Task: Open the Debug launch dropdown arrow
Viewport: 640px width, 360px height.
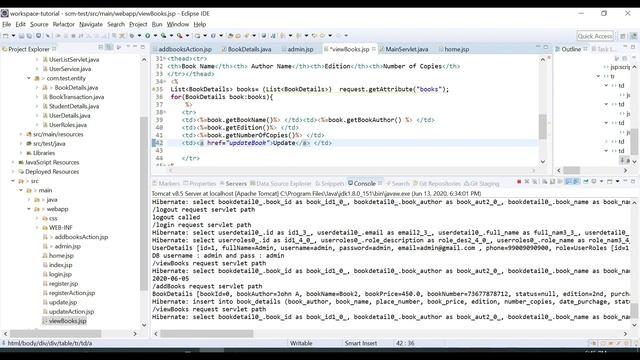Action: tap(139, 36)
